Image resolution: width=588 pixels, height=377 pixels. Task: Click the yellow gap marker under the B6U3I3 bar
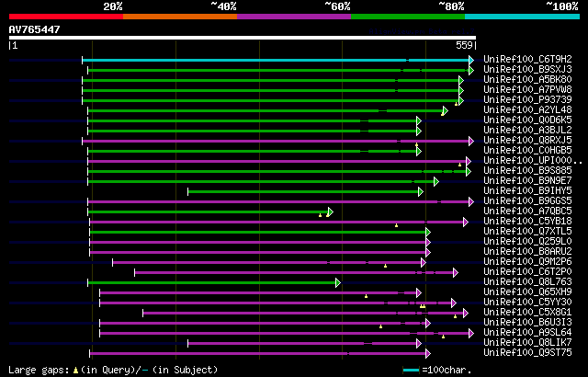point(380,326)
